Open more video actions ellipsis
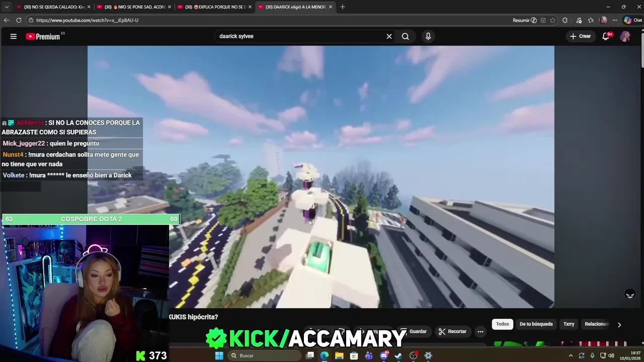Image resolution: width=644 pixels, height=362 pixels. tap(480, 331)
